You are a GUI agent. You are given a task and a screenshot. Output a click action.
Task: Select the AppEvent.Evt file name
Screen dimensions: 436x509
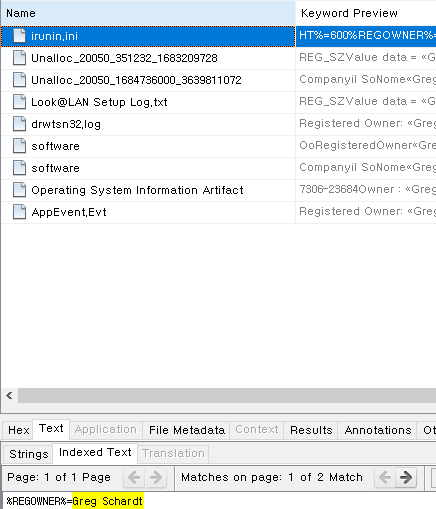pyautogui.click(x=69, y=212)
